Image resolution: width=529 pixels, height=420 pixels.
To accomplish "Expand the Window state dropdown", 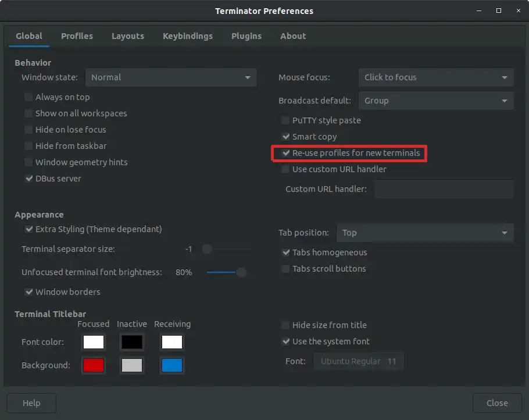I will click(171, 77).
